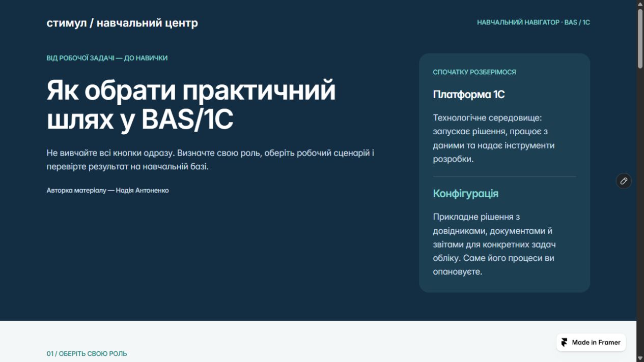Click the pencil edit icon button
644x362 pixels.
(624, 181)
